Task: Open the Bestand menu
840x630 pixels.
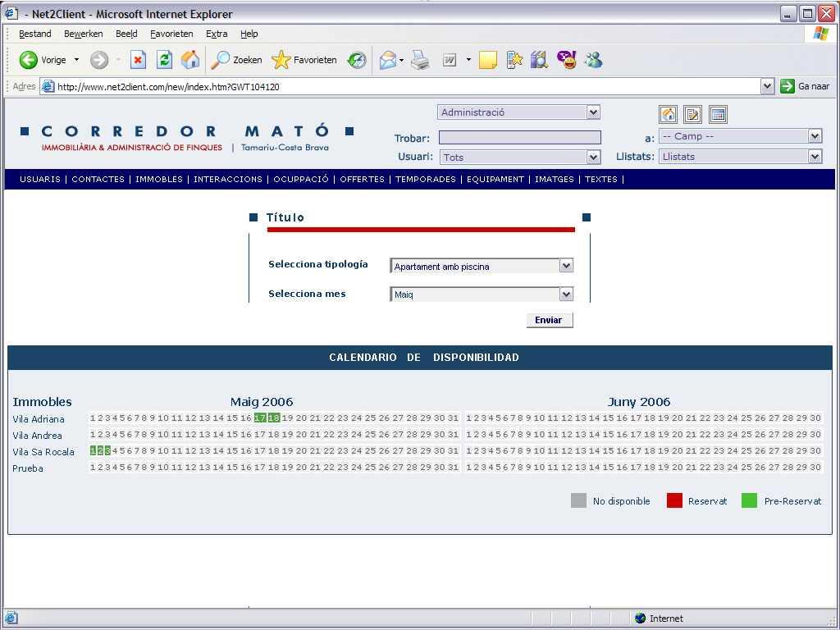Action: (34, 34)
